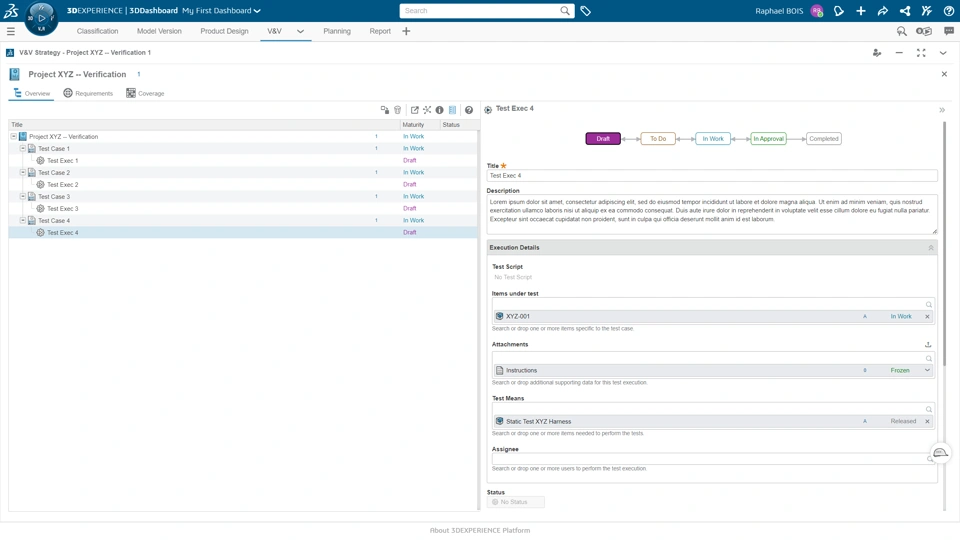This screenshot has width=960, height=540.
Task: Click the Draft maturity state
Action: coord(603,139)
